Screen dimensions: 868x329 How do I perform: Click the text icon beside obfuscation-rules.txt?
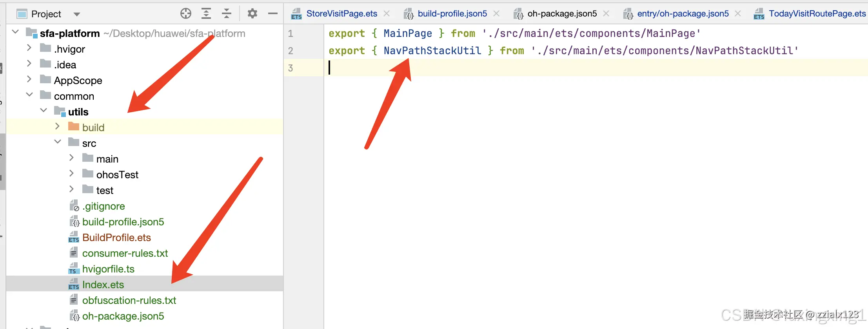pos(73,300)
